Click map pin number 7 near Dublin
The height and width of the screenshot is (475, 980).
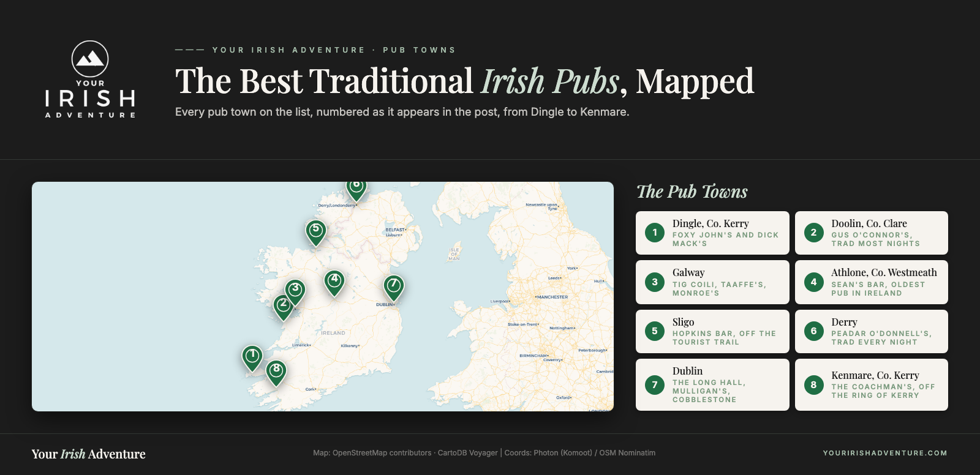(x=394, y=288)
